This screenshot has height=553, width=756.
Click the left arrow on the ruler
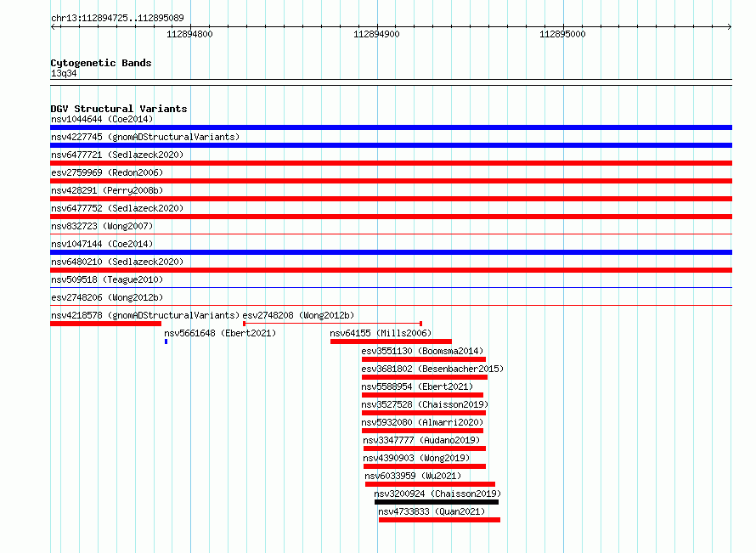(x=54, y=26)
